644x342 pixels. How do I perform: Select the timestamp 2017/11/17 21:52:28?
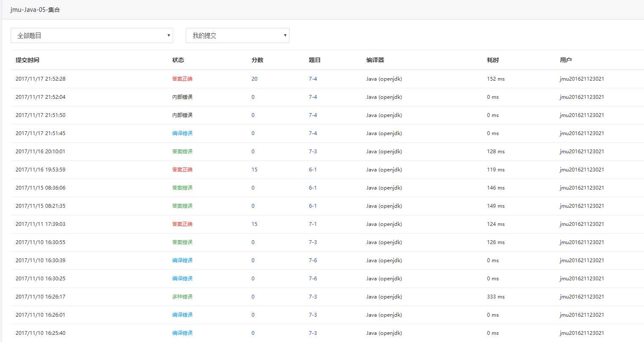pyautogui.click(x=41, y=79)
